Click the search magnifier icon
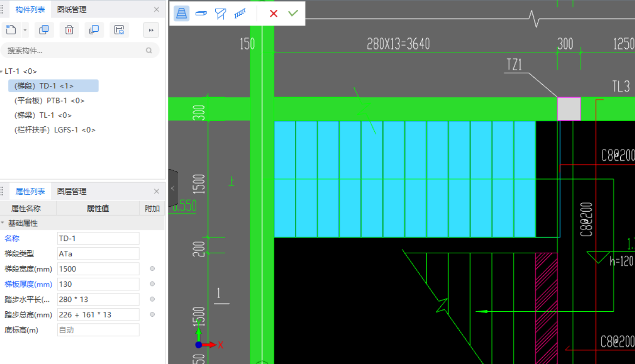The image size is (635, 364). pos(149,50)
